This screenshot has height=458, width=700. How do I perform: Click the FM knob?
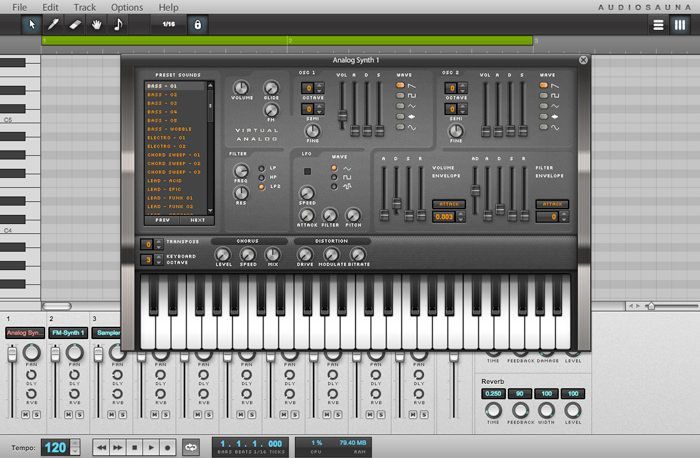coord(271,110)
